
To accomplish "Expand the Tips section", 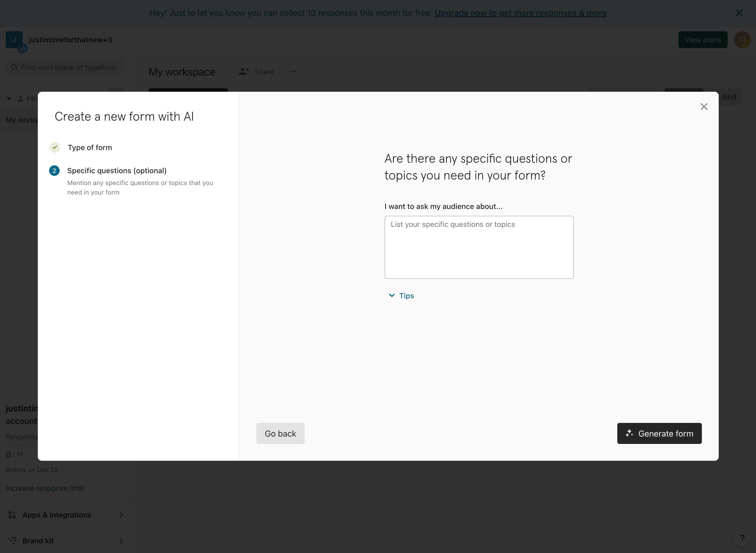I will [401, 296].
